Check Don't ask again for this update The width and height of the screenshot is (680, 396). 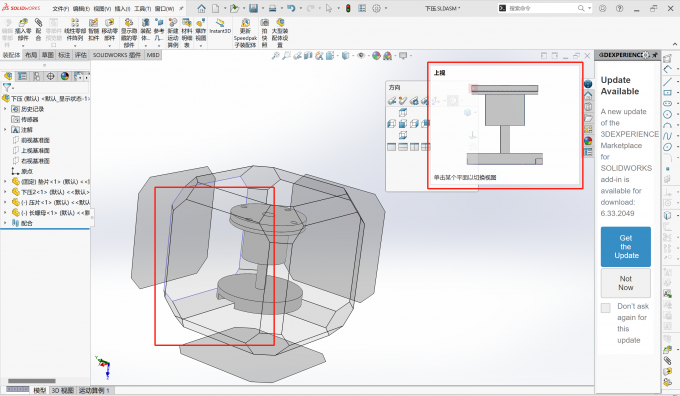pos(605,308)
